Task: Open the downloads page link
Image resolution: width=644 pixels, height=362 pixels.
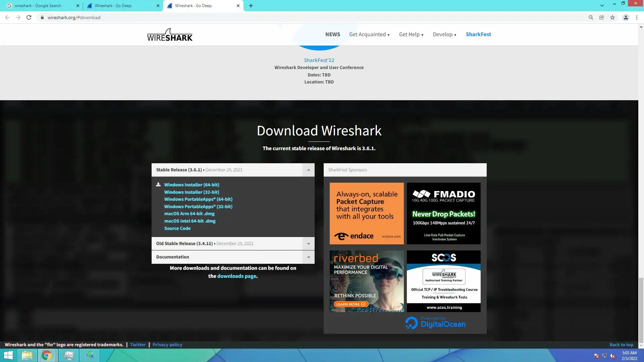Action: tap(236, 276)
